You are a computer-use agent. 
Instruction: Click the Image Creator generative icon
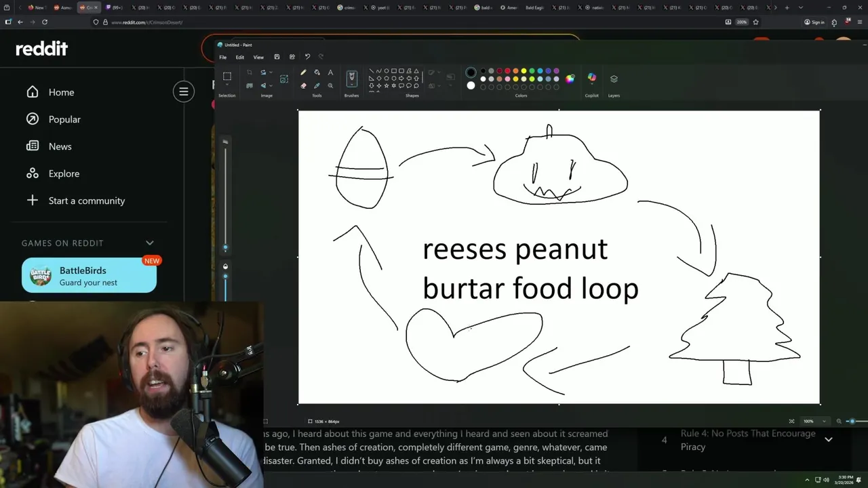(284, 79)
